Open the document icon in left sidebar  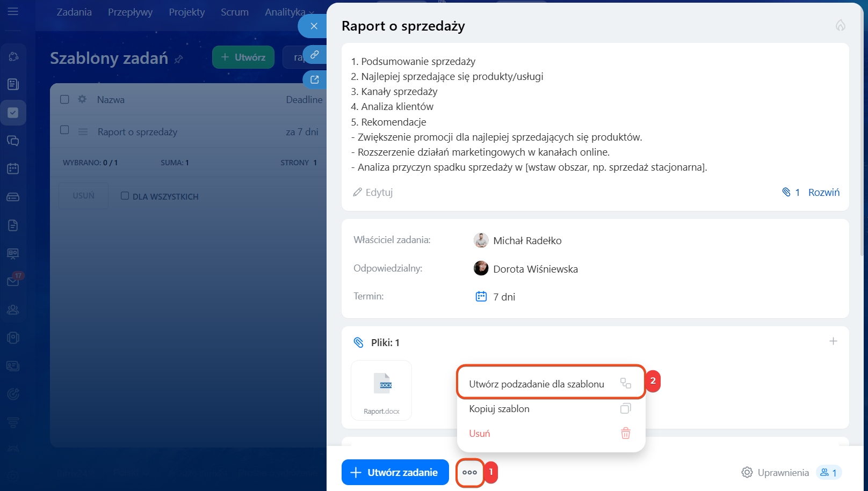[x=13, y=225]
